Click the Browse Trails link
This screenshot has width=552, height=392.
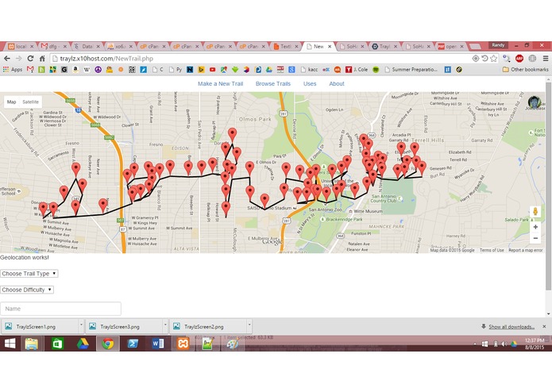coord(273,83)
